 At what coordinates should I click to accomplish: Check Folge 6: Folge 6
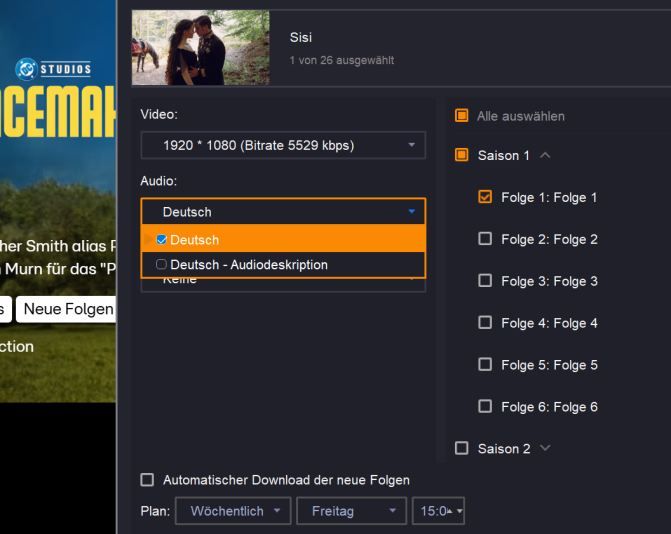click(485, 407)
